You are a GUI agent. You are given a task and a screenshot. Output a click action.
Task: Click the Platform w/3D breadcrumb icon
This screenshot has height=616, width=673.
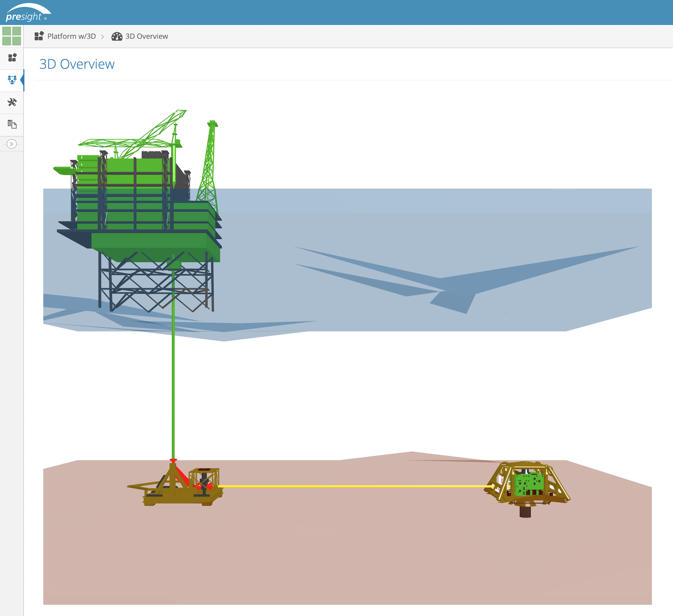click(39, 36)
